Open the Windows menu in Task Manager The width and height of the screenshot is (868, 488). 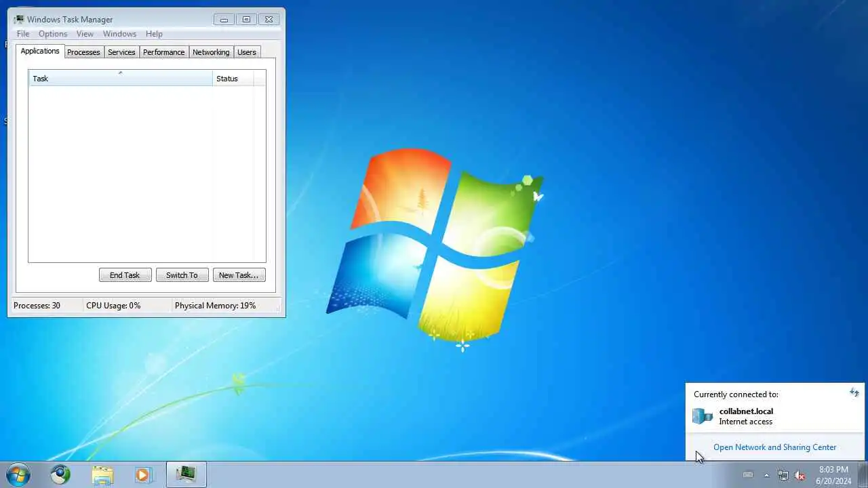[x=119, y=34]
